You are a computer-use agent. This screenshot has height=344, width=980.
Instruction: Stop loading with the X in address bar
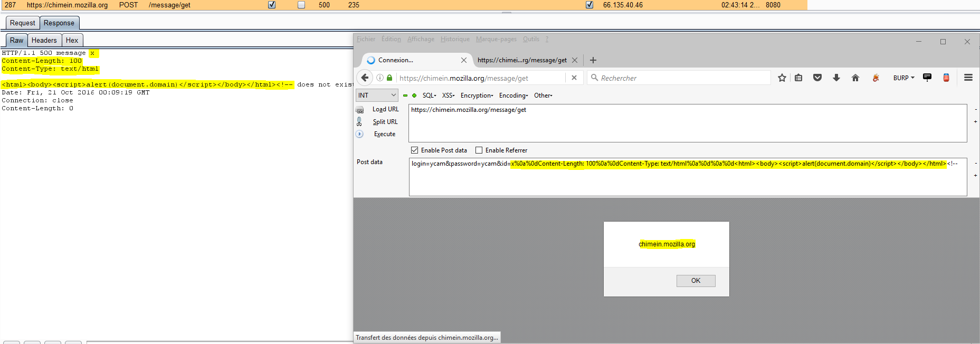[574, 78]
